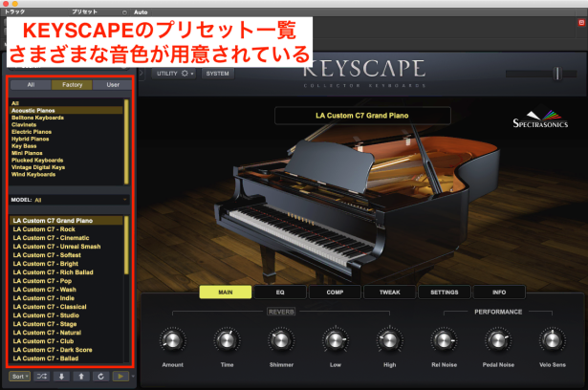Click the Rel Noise knob

pos(444,340)
